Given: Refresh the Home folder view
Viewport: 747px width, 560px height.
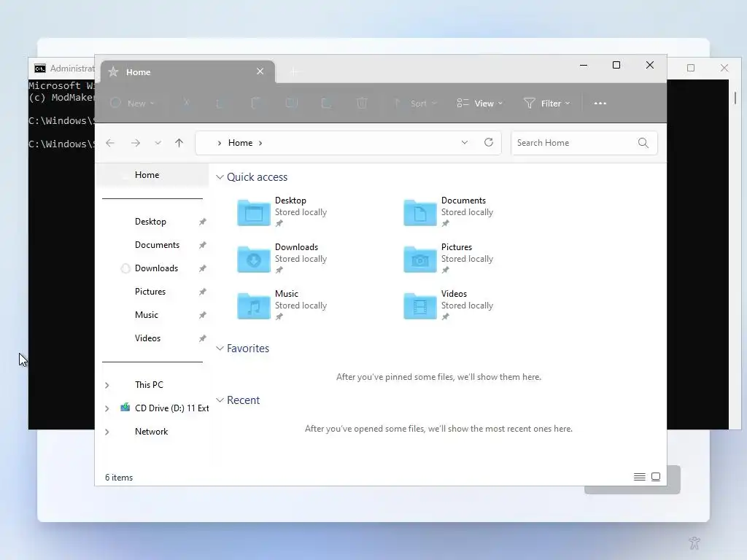Looking at the screenshot, I should click(x=488, y=142).
